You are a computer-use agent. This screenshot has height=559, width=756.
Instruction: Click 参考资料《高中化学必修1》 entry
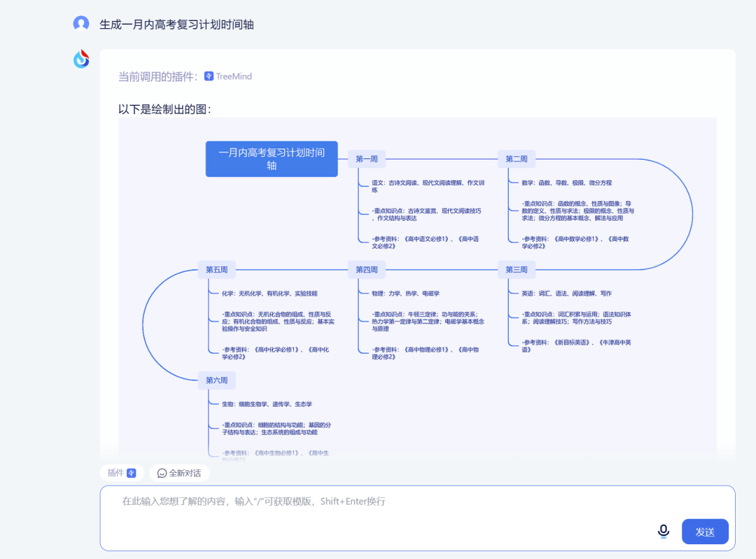(x=275, y=353)
